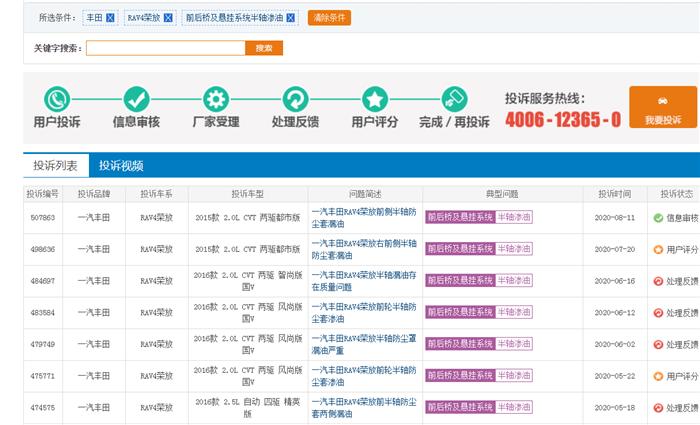Screen dimensions: 700x425
Task: Switch to the 投诉列表 tab
Action: [x=55, y=166]
